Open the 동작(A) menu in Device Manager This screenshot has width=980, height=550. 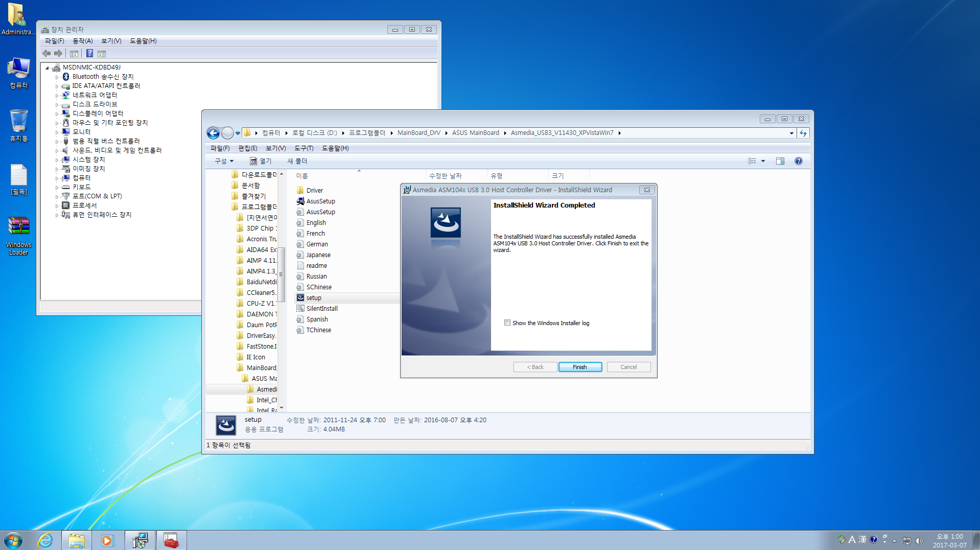tap(82, 41)
